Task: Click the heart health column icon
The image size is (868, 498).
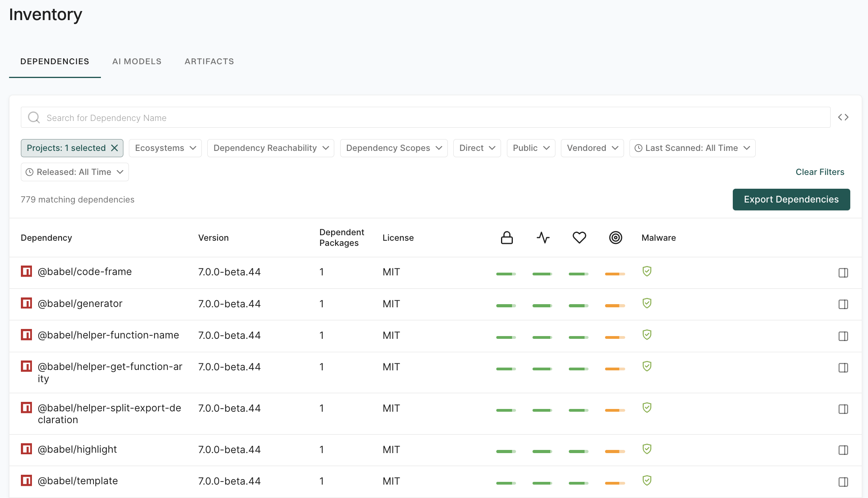Action: coord(579,238)
